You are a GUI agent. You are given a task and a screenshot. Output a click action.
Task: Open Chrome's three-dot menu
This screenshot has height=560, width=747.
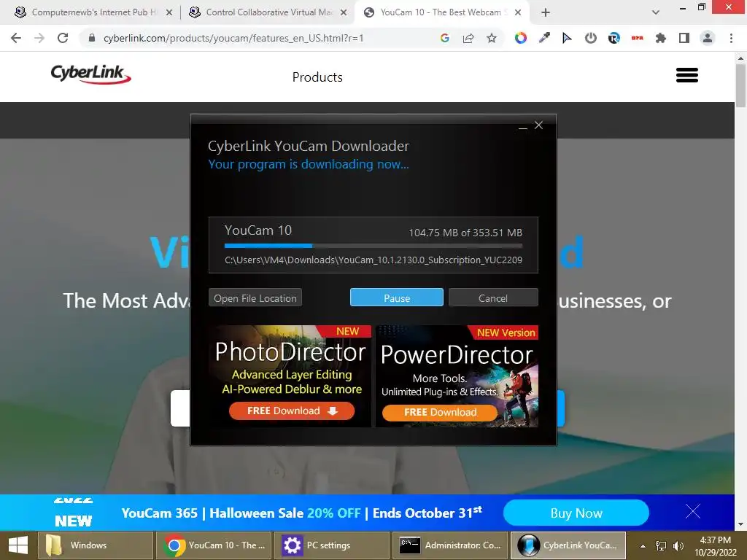(731, 38)
